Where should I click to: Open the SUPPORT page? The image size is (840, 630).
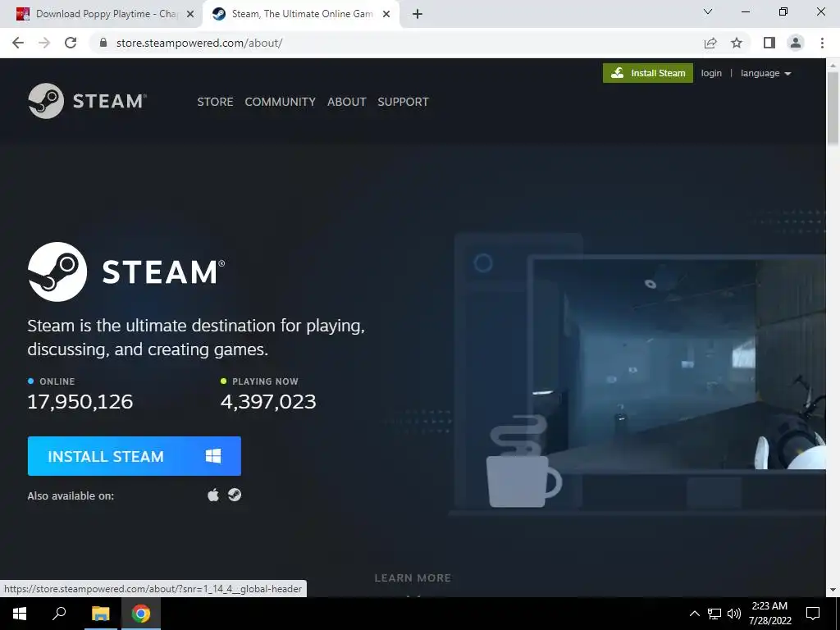pos(403,102)
